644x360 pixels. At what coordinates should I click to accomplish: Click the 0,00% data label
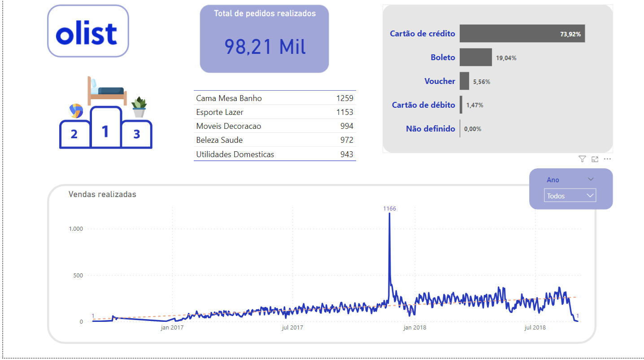click(x=473, y=129)
